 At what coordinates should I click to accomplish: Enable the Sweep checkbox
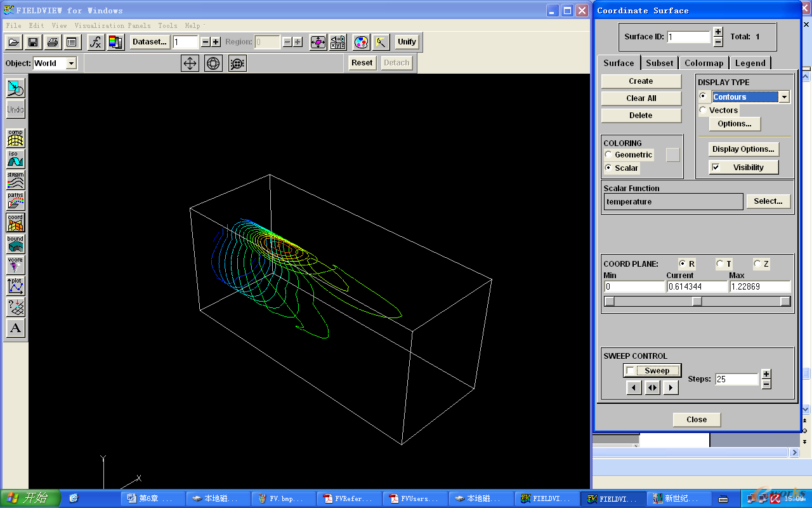tap(630, 371)
